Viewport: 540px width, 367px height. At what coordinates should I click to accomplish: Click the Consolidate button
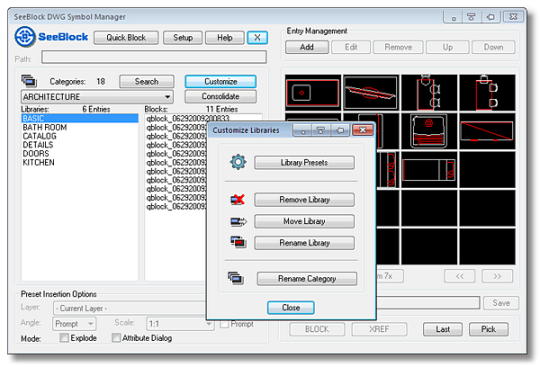[x=220, y=96]
